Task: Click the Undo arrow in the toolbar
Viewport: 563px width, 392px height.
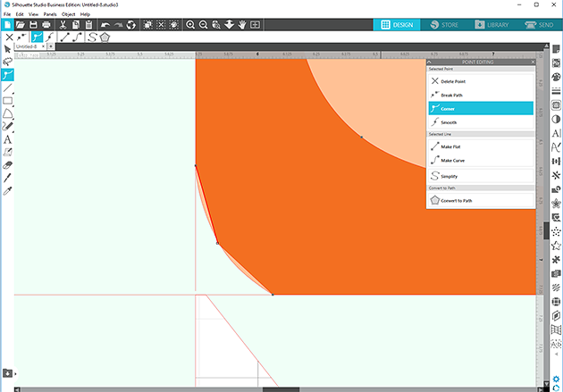Action: coord(105,25)
